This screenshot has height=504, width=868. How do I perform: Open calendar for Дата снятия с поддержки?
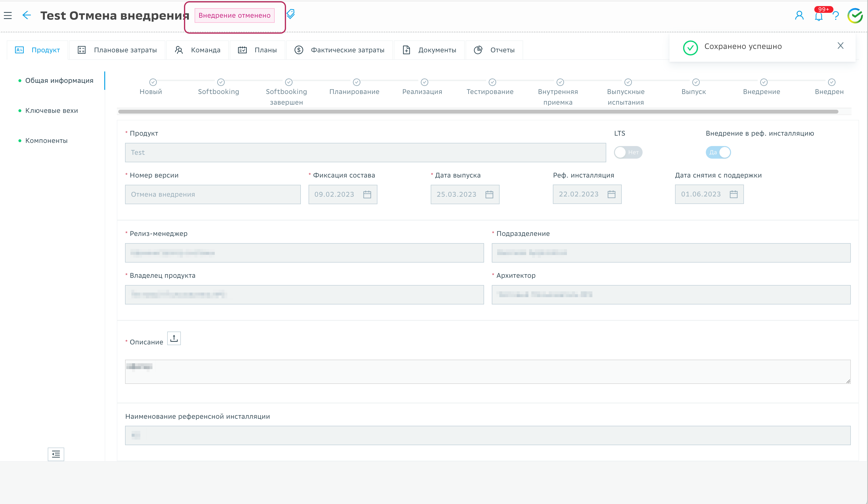point(734,194)
